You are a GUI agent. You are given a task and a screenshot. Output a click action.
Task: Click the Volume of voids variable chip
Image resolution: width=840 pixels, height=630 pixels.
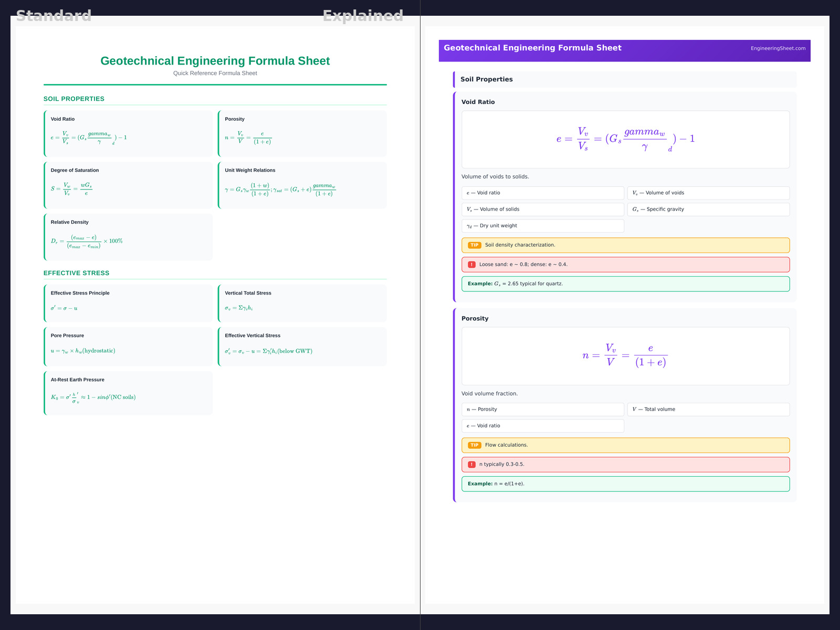click(708, 193)
